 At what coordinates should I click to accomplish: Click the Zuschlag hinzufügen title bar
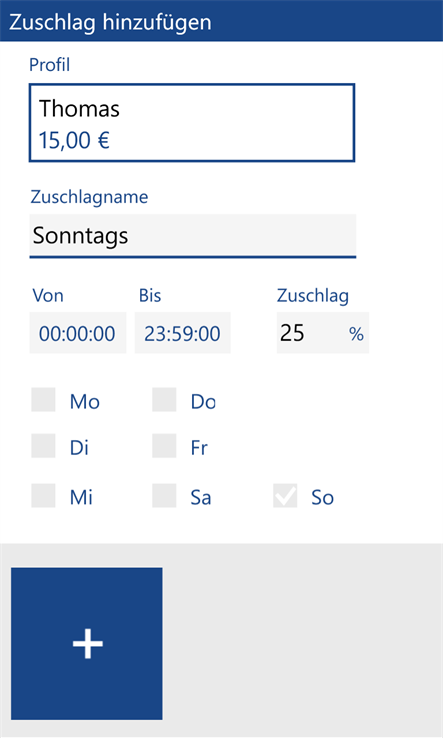tap(221, 21)
